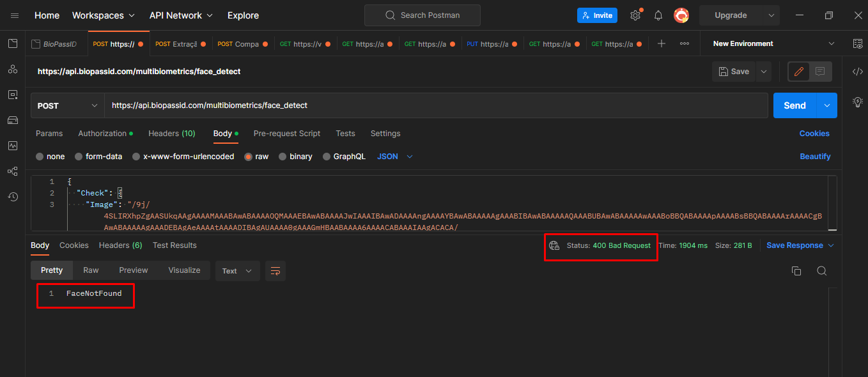Switch to edit pencil mode
This screenshot has height=377, width=868.
[x=798, y=72]
